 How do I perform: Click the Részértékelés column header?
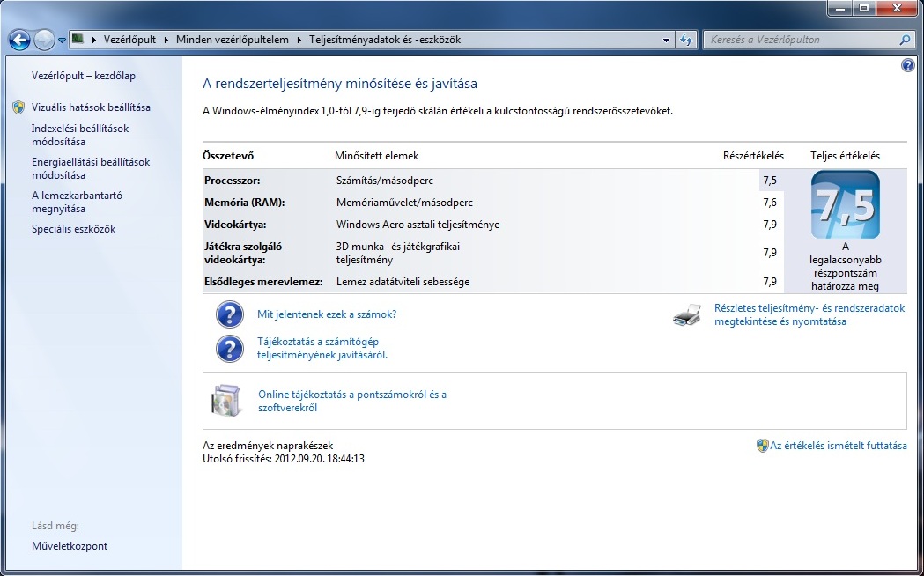pos(753,156)
